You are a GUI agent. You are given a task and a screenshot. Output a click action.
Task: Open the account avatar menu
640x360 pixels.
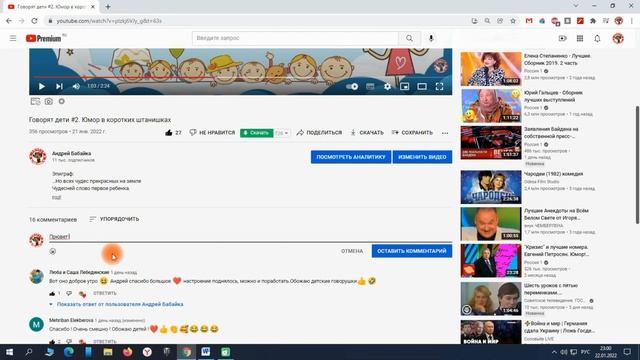point(618,38)
